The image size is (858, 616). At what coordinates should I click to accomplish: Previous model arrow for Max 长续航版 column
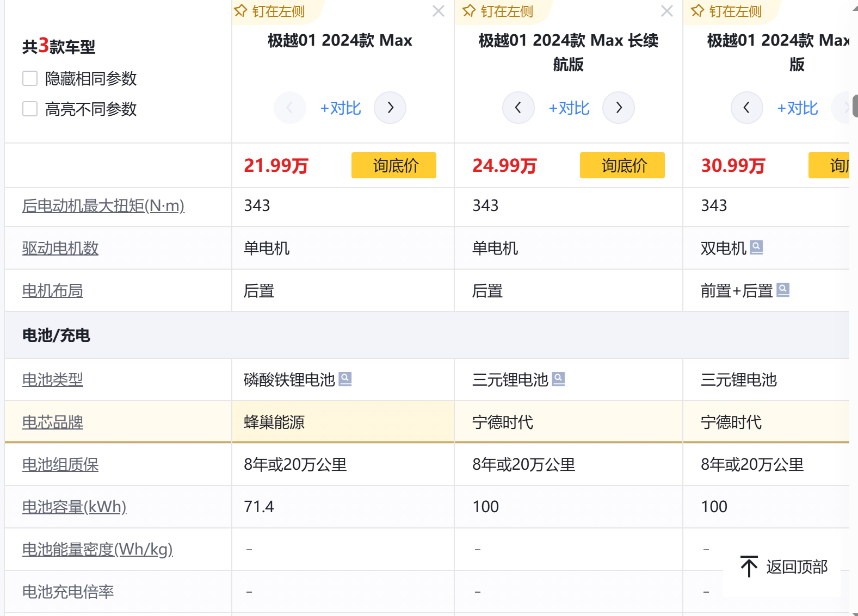click(518, 108)
